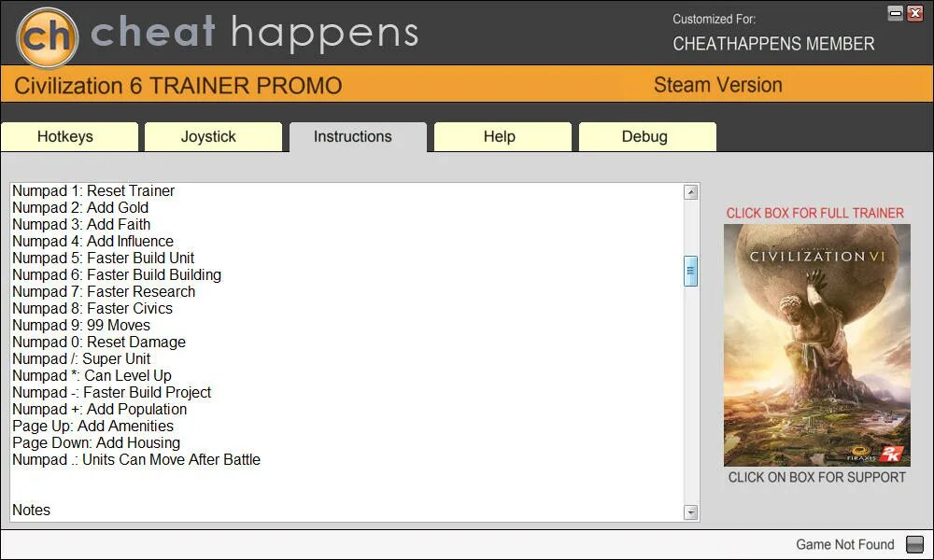This screenshot has width=934, height=560.
Task: Click the line Numpad 0: Reset Damage
Action: [x=99, y=343]
